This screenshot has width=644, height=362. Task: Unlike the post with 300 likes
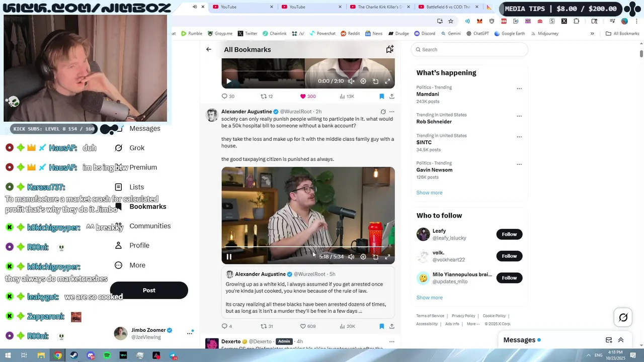(x=307, y=96)
